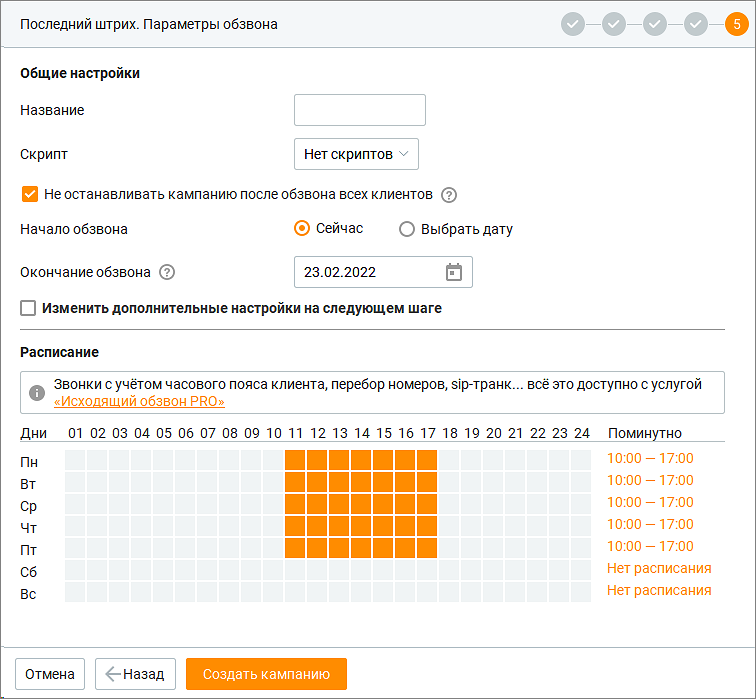
Task: Open help icon next to campaign checkbox
Action: point(449,195)
